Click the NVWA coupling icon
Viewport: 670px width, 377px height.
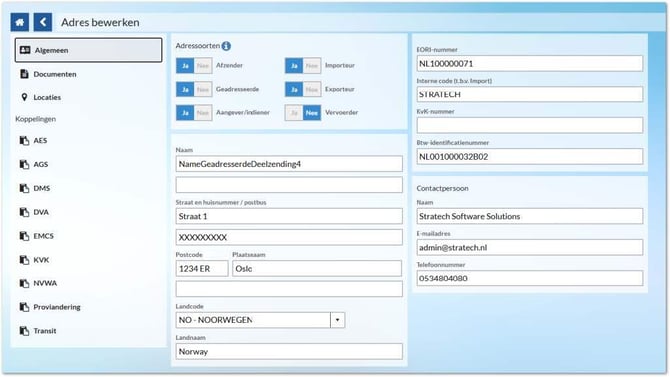[24, 283]
